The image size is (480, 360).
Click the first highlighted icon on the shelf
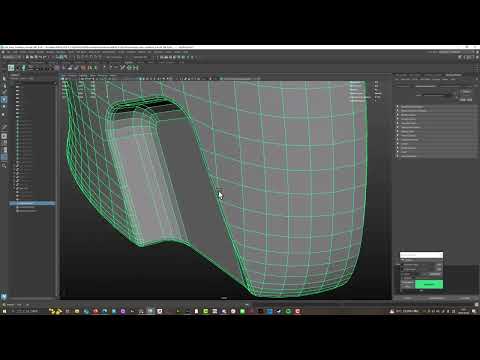[11, 68]
